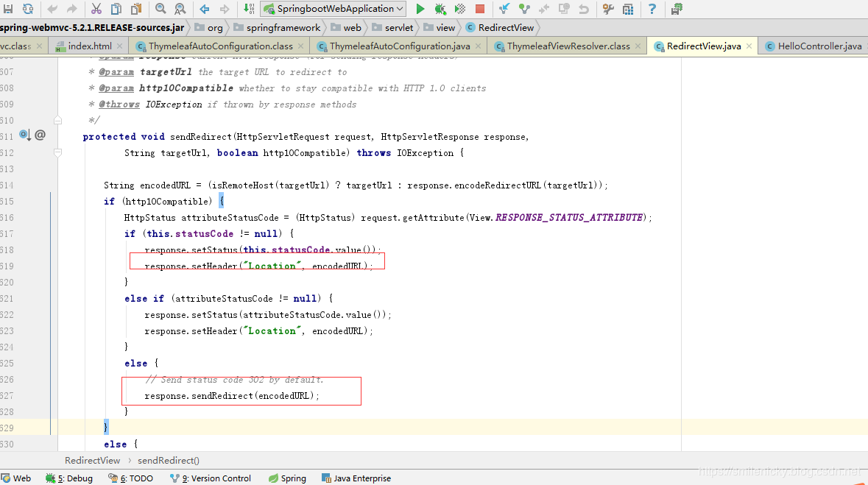The height and width of the screenshot is (485, 868).
Task: Click the view folder breadcrumb
Action: (439, 28)
